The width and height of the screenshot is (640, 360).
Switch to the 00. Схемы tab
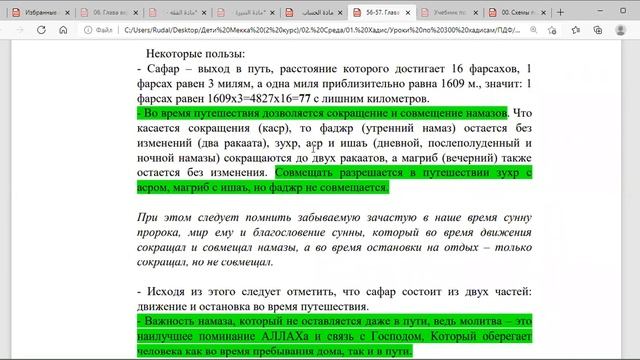point(518,13)
